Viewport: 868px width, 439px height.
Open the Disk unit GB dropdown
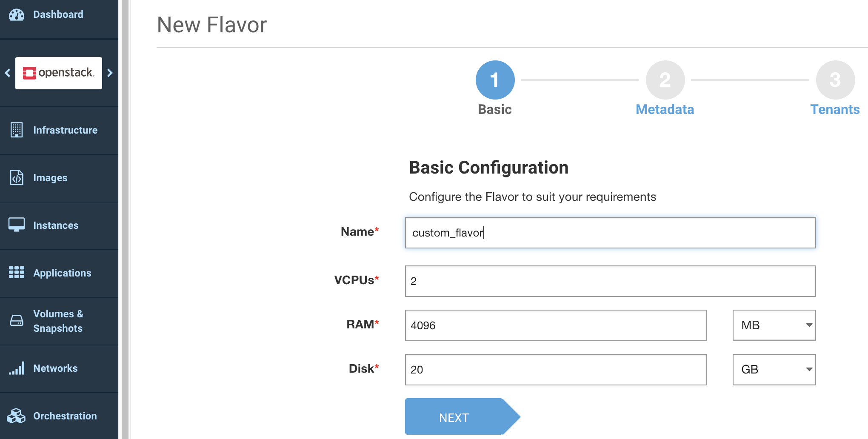point(774,370)
